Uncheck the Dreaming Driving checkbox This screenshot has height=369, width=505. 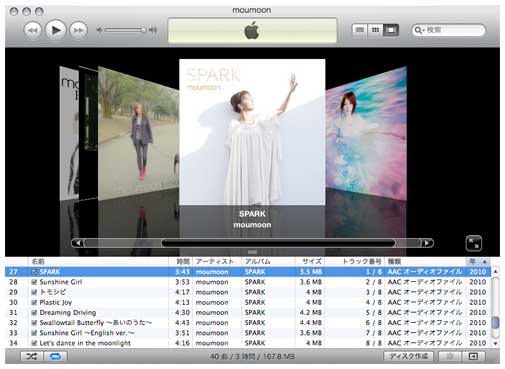[34, 313]
